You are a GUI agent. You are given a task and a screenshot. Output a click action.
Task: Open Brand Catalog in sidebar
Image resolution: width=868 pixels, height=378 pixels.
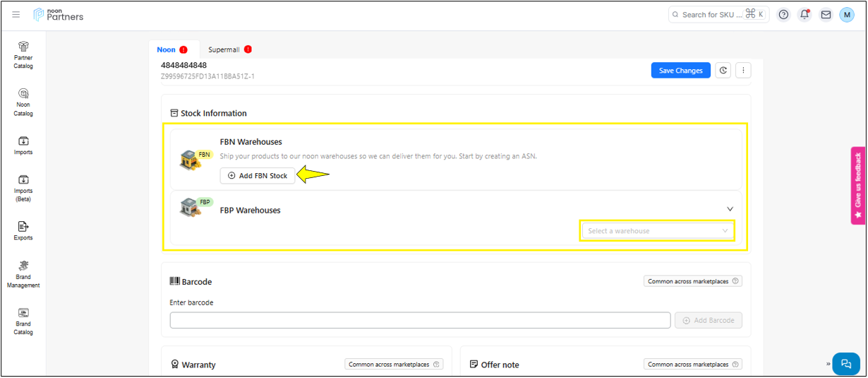click(23, 321)
